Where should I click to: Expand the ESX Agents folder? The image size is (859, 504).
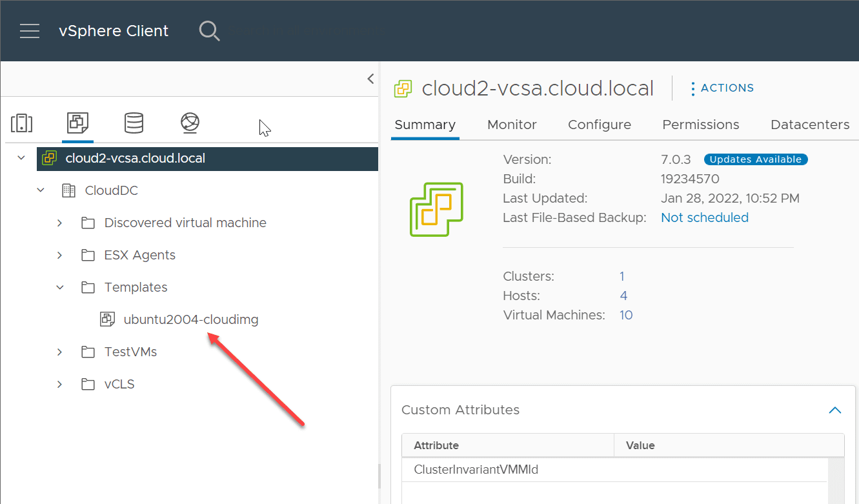pyautogui.click(x=59, y=255)
